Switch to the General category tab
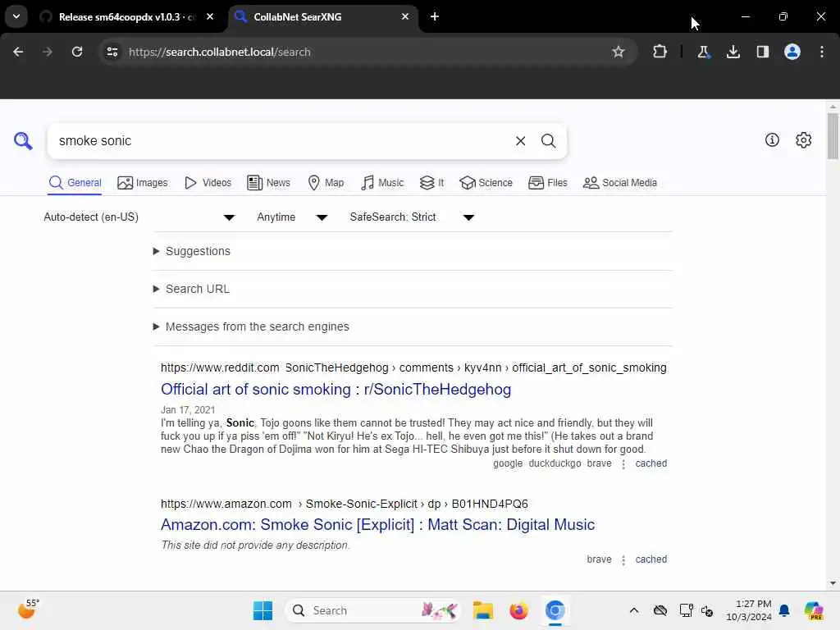The height and width of the screenshot is (630, 840). (75, 183)
